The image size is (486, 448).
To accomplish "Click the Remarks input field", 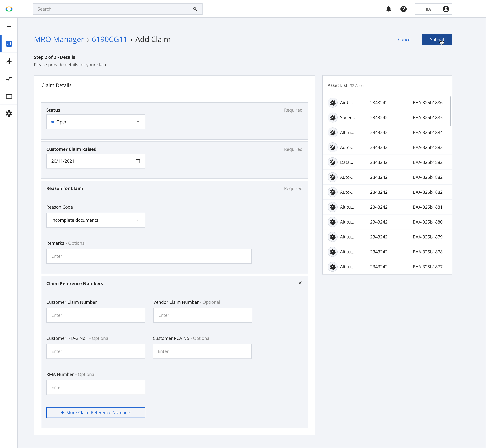I will coord(149,256).
